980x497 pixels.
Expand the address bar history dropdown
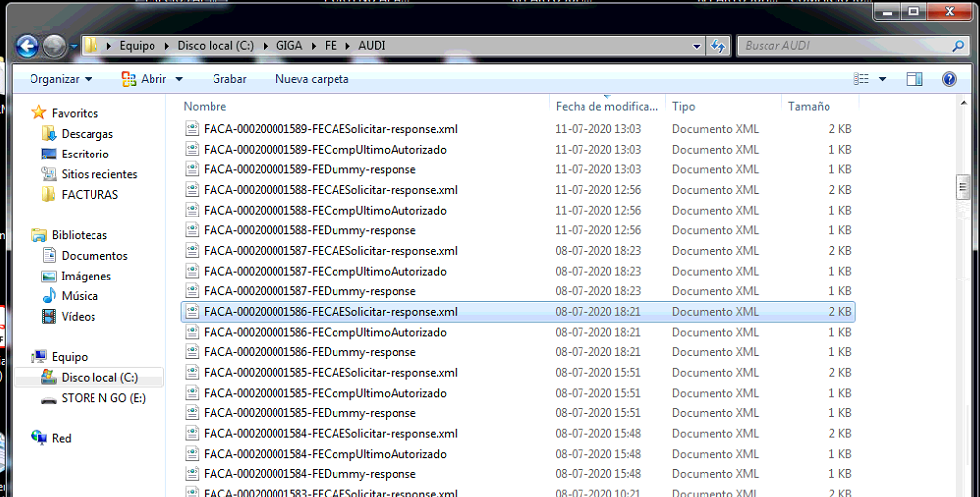(697, 46)
